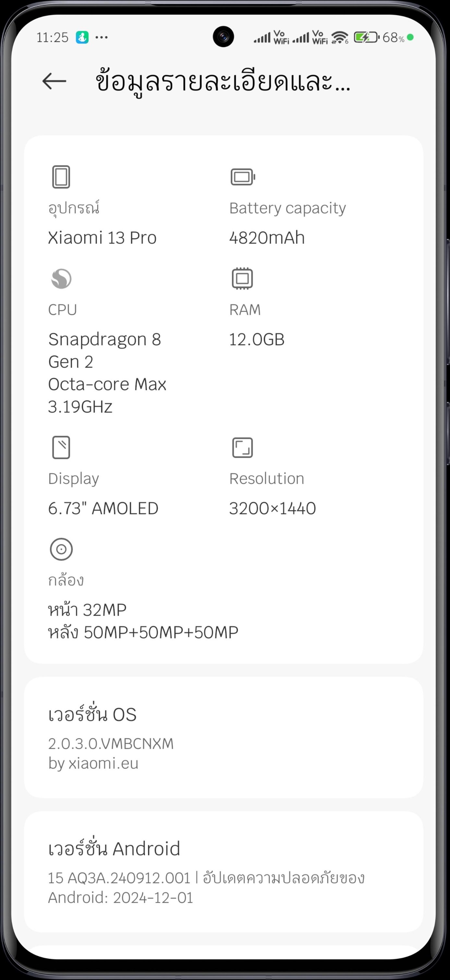Tap the device phone icon above Xiaomi 13 Pro
This screenshot has height=980, width=450.
coord(61,177)
